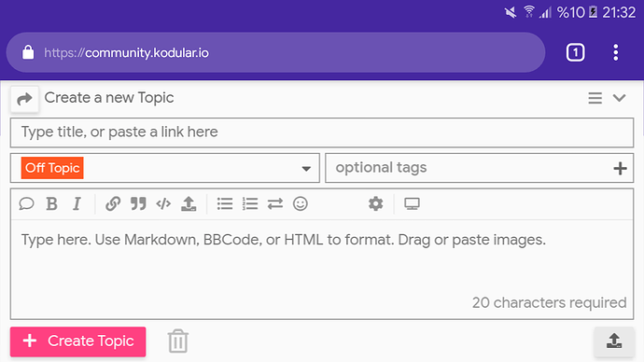Open the emoji picker
The width and height of the screenshot is (644, 362).
pos(301,203)
